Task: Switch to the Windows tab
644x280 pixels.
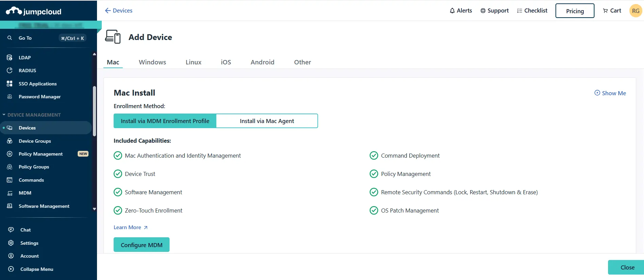Action: coord(152,62)
